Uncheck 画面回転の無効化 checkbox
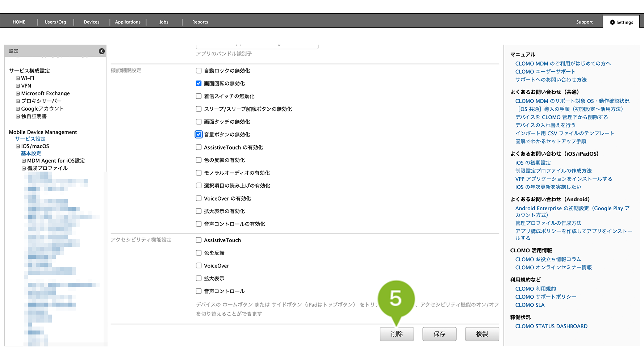644x362 pixels. tap(198, 83)
